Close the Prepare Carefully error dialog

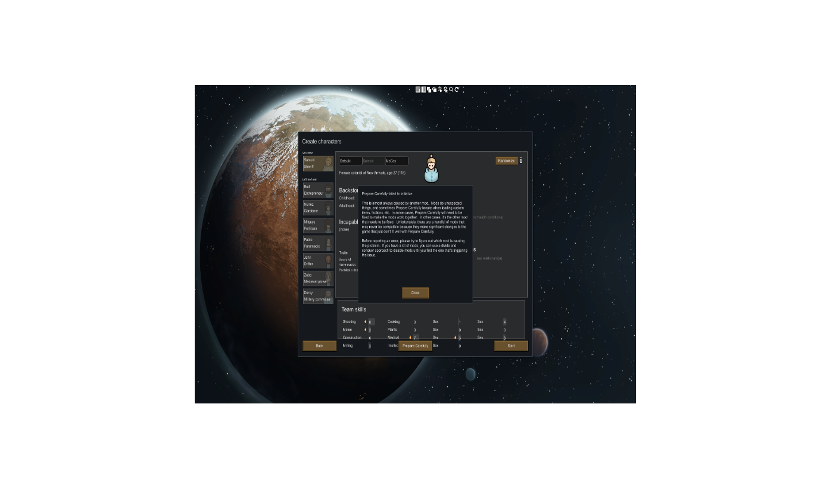pyautogui.click(x=415, y=293)
